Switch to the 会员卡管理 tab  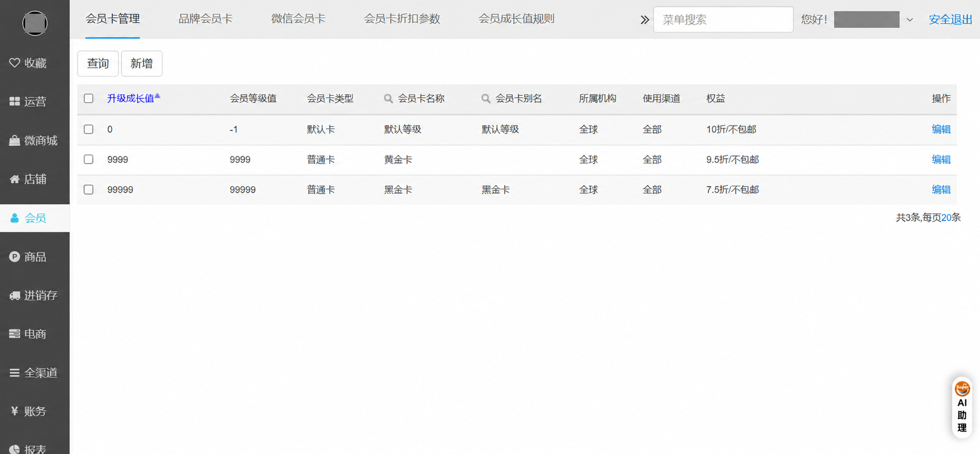[x=113, y=19]
